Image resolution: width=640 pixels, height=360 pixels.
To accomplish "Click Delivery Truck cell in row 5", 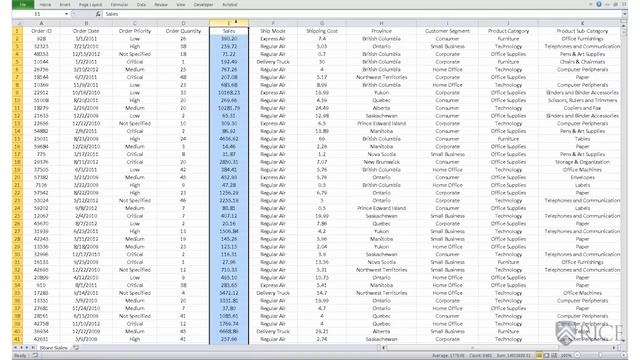I will coord(273,62).
